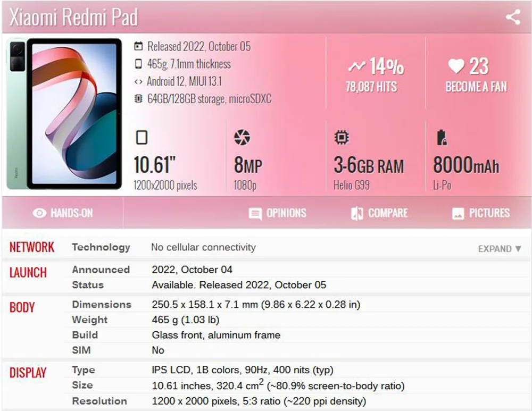Click the Announced spec label
This screenshot has width=532, height=411.
(x=101, y=270)
